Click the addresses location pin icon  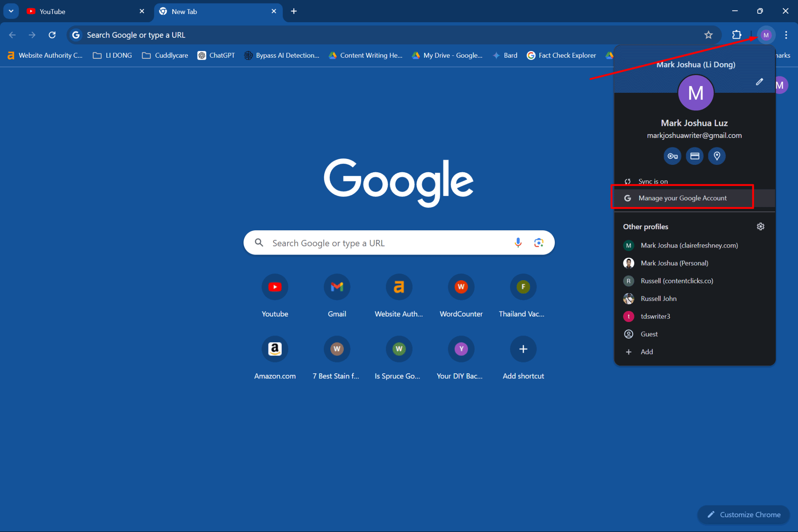[717, 156]
